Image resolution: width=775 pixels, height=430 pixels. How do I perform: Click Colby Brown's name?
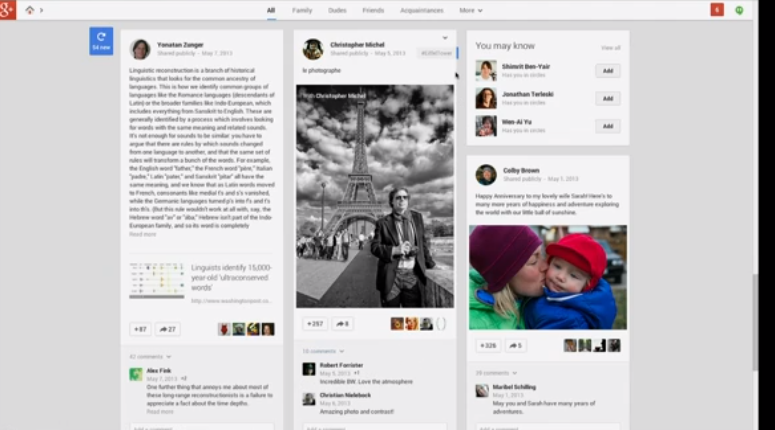[521, 170]
